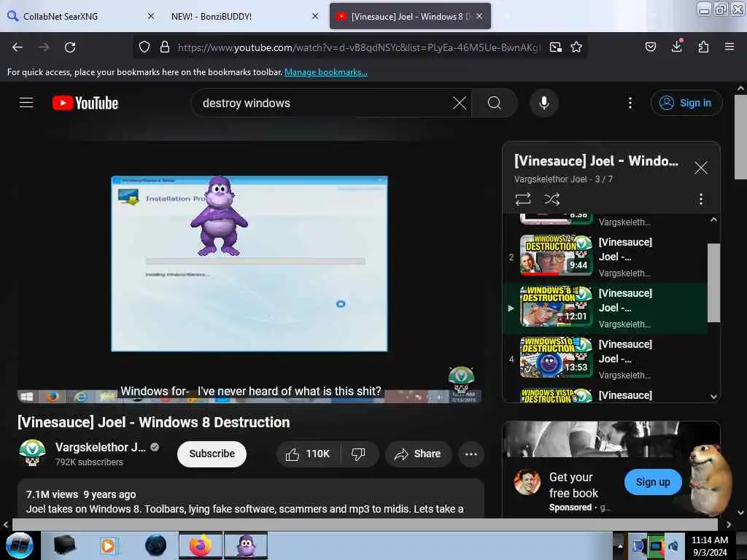Share the video
This screenshot has height=560, width=747.
coord(418,454)
